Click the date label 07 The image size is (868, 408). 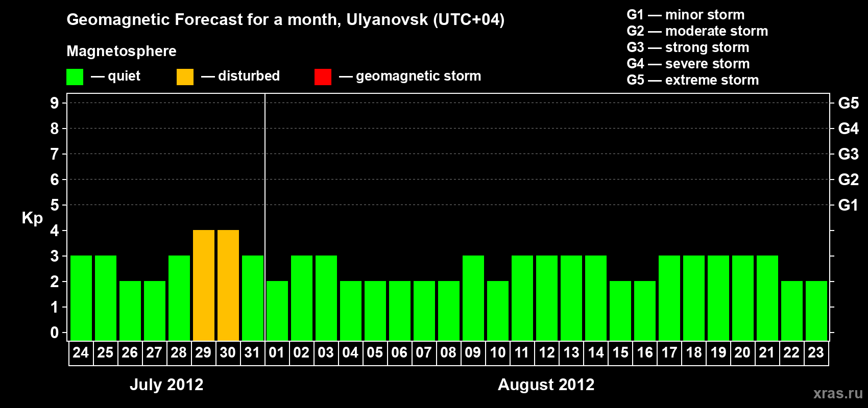point(424,352)
